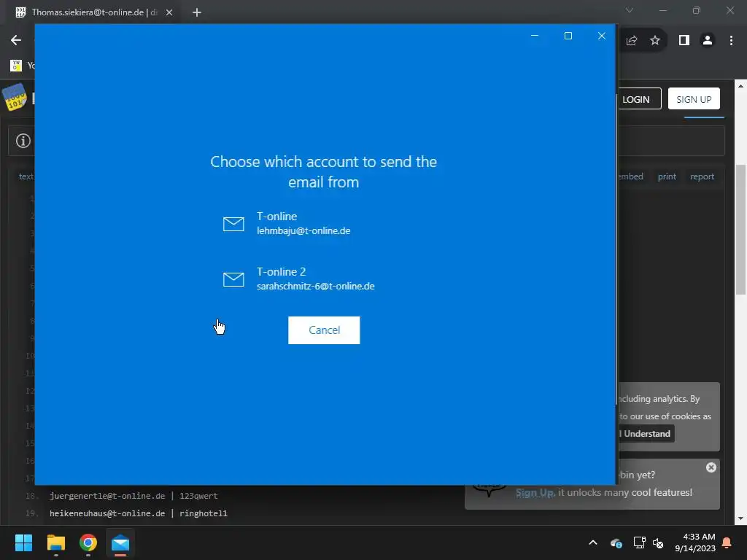Screen dimensions: 747x560
Task: Click the envelope icon beside T-online account
Action: pos(233,224)
